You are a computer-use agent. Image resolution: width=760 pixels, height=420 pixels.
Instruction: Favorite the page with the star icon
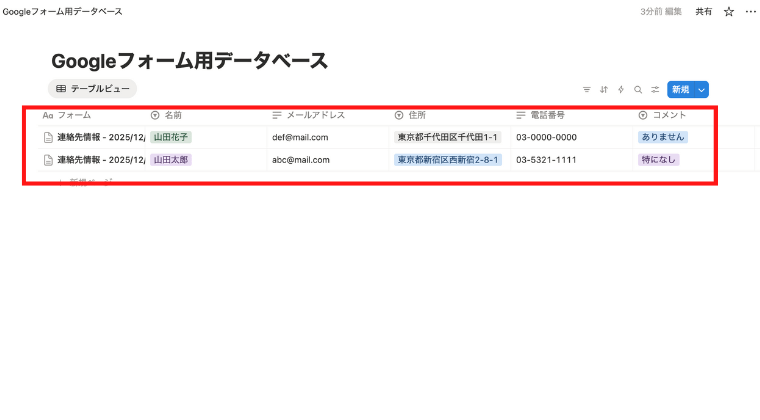click(728, 12)
